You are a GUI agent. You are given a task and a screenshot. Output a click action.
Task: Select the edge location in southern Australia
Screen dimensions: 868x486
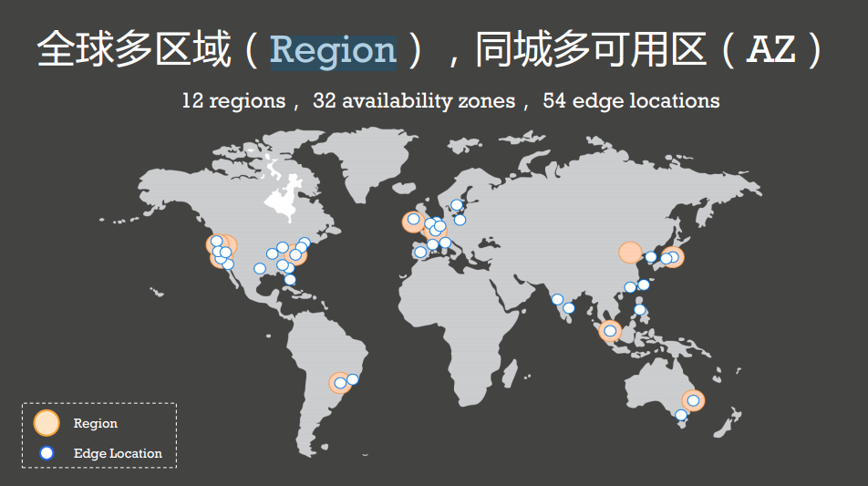(681, 415)
